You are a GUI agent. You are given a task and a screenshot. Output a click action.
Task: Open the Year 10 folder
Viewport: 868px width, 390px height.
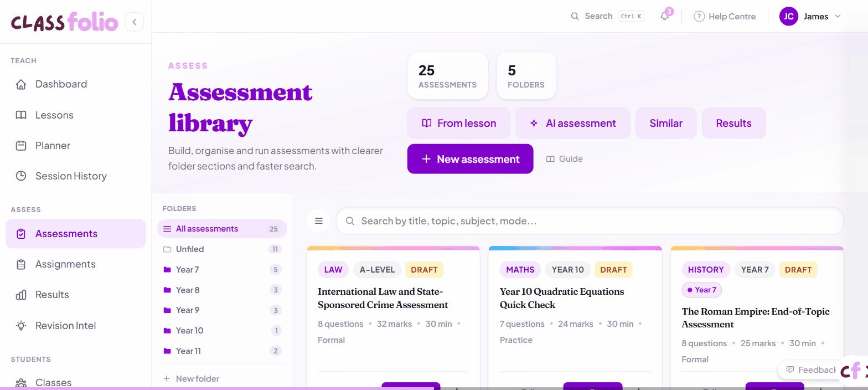click(x=222, y=331)
